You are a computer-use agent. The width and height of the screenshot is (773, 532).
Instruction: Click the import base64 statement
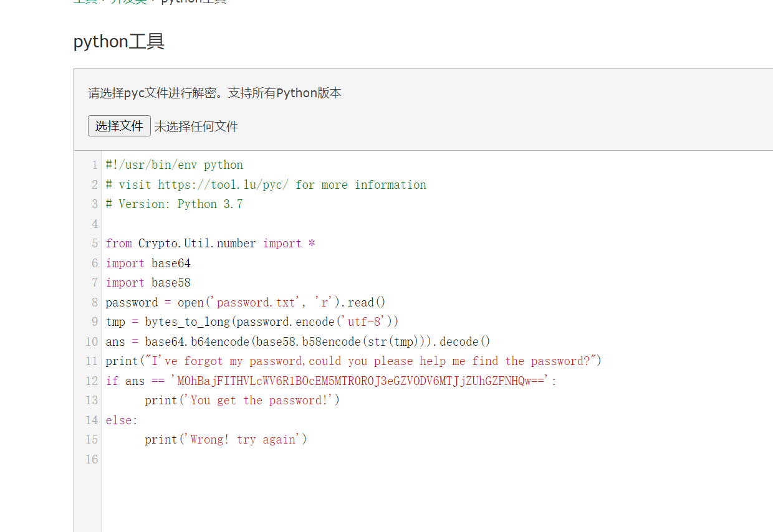click(147, 262)
